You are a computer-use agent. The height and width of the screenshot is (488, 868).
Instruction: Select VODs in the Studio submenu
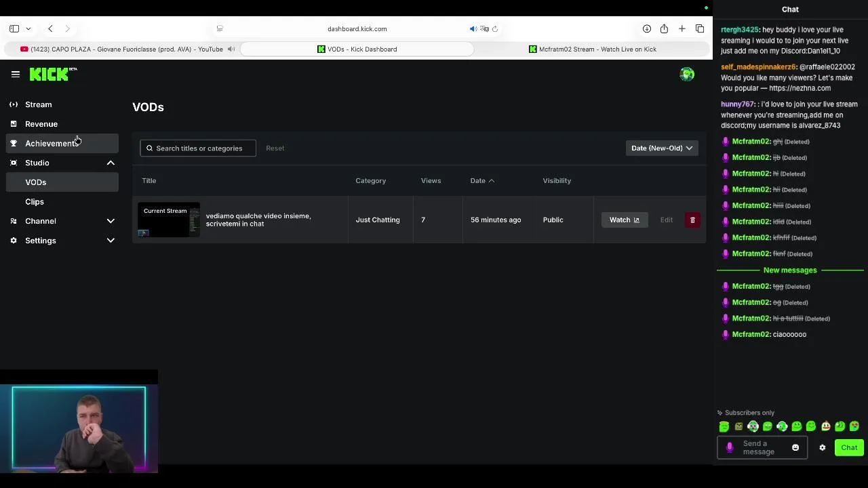point(62,182)
